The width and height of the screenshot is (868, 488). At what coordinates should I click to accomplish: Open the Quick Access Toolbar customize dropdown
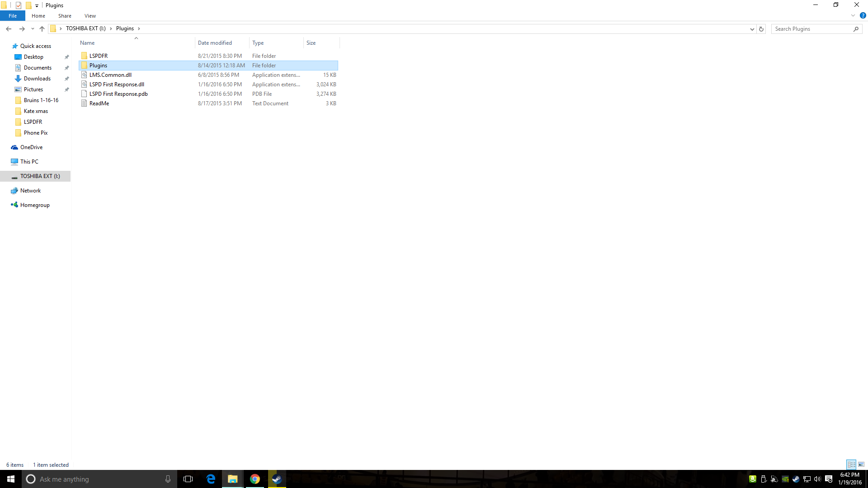(37, 5)
